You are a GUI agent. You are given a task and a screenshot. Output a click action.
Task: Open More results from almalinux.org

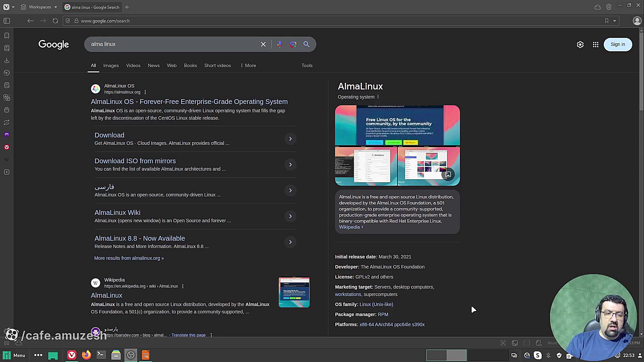[129, 258]
